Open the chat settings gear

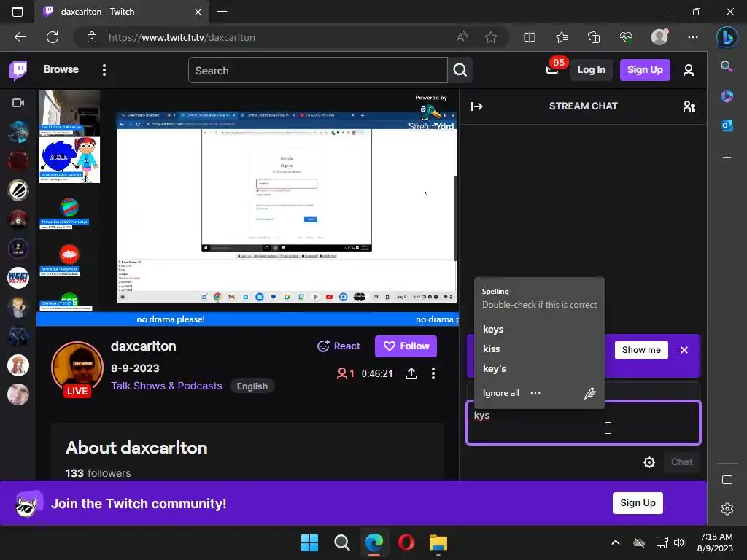pyautogui.click(x=649, y=462)
